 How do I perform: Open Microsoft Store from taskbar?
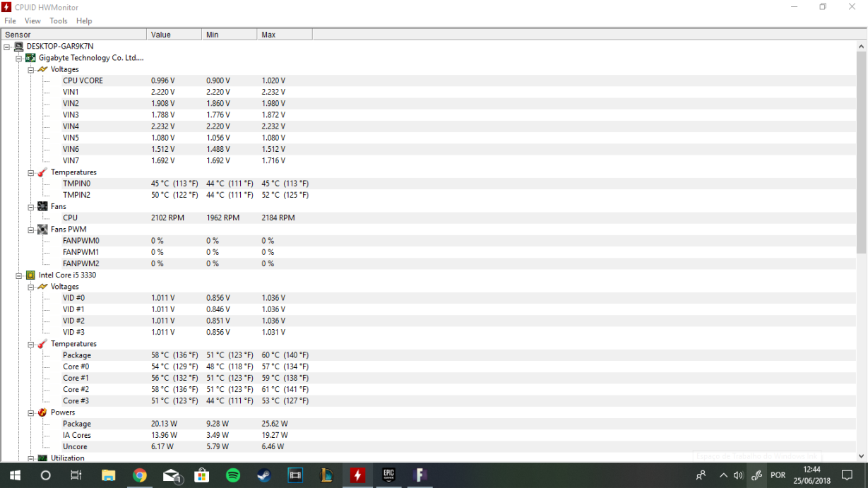pos(202,475)
